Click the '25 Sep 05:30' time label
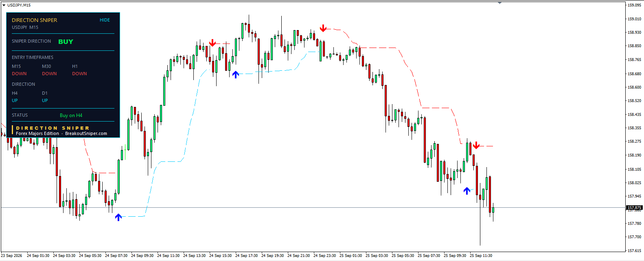Image resolution: width=644 pixels, height=261 pixels. 403,256
